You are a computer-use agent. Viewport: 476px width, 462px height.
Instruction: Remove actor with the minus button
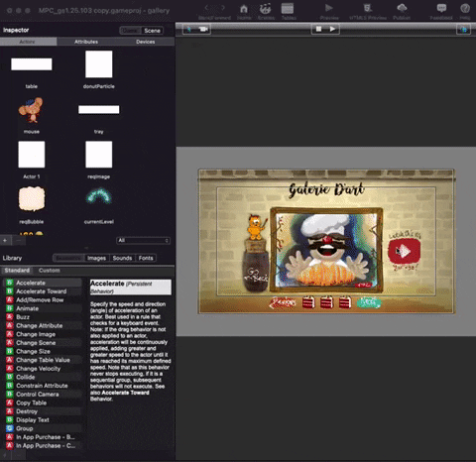[x=19, y=240]
